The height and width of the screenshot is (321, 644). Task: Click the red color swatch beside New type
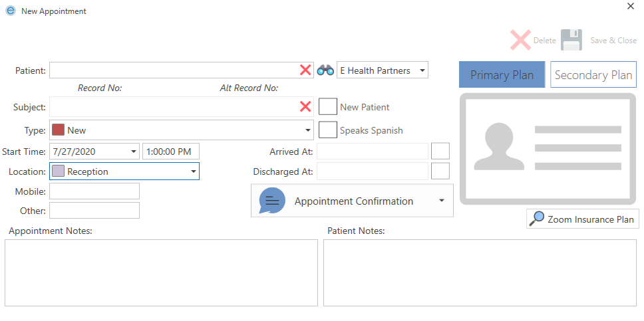(x=59, y=130)
